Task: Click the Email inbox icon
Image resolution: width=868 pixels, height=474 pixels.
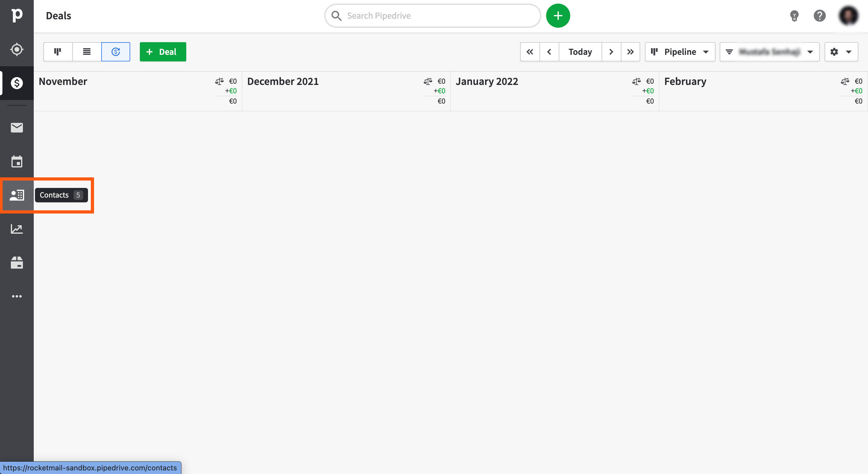Action: pyautogui.click(x=16, y=127)
